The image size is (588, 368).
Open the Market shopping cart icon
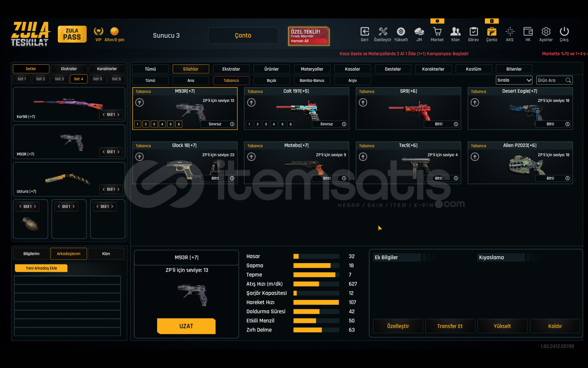click(x=437, y=32)
